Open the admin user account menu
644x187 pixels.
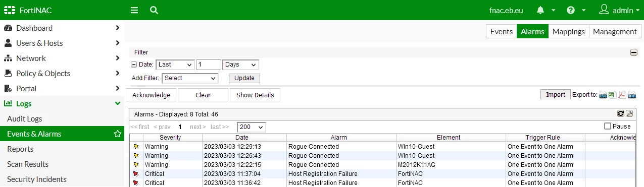click(x=619, y=10)
